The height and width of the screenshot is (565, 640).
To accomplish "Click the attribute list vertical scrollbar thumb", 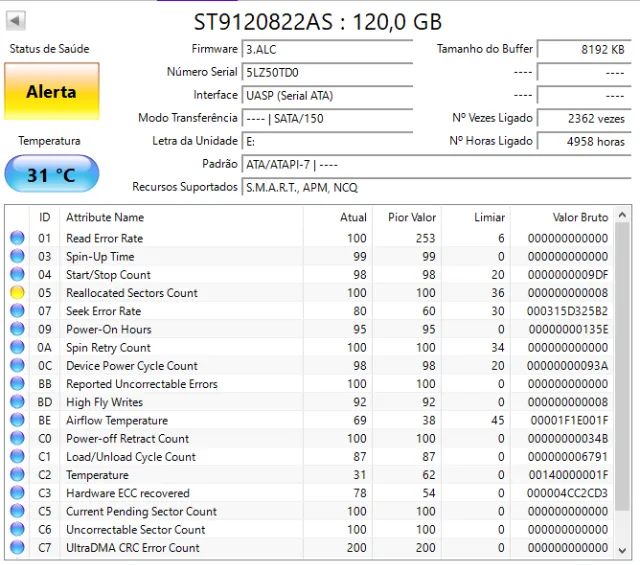I will (x=622, y=367).
